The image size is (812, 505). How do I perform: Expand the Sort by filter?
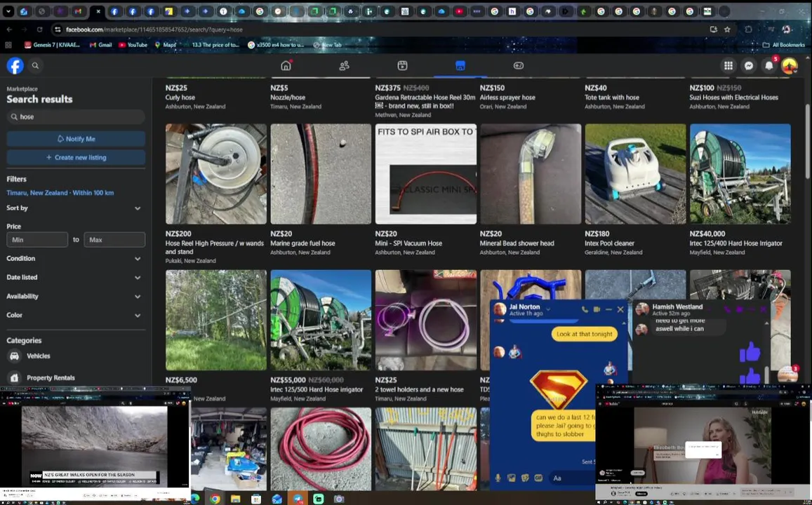tap(74, 208)
